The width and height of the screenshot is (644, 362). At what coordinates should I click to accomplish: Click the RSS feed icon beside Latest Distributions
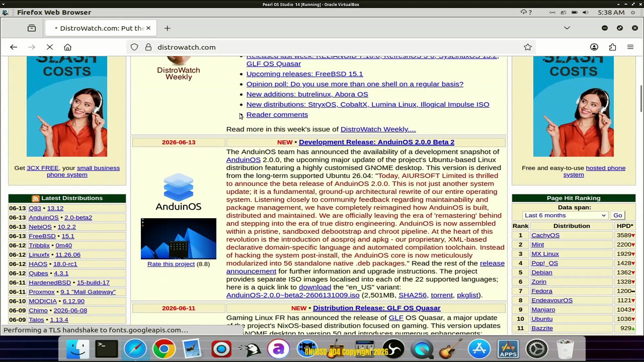(x=35, y=199)
